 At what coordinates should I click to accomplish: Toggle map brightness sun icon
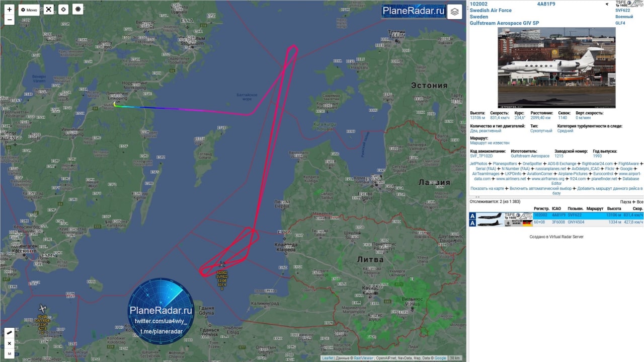click(77, 10)
